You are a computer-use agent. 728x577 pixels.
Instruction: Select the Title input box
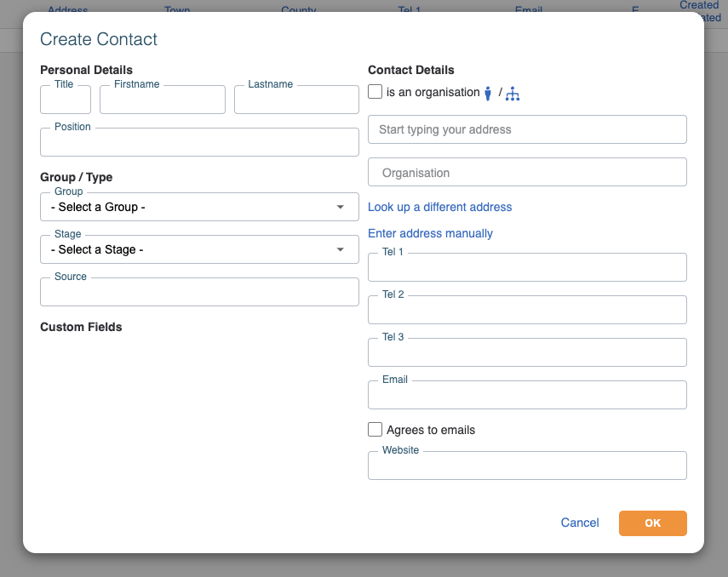66,100
